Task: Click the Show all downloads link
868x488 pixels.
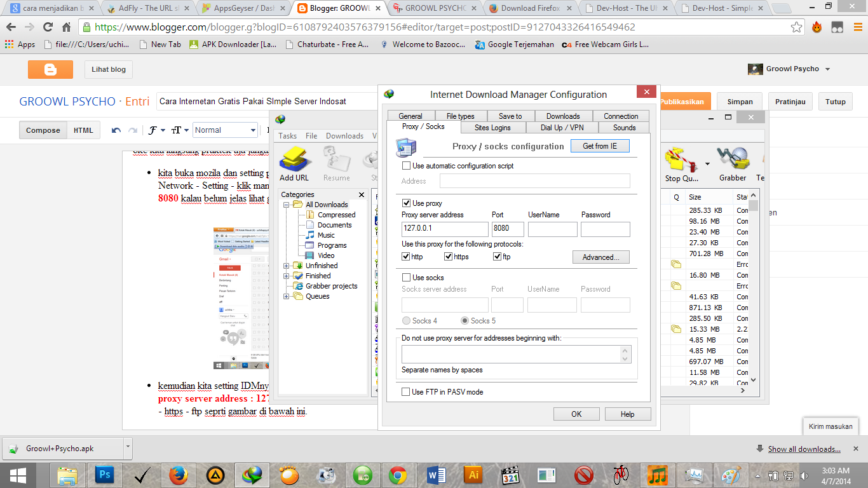Action: click(804, 449)
